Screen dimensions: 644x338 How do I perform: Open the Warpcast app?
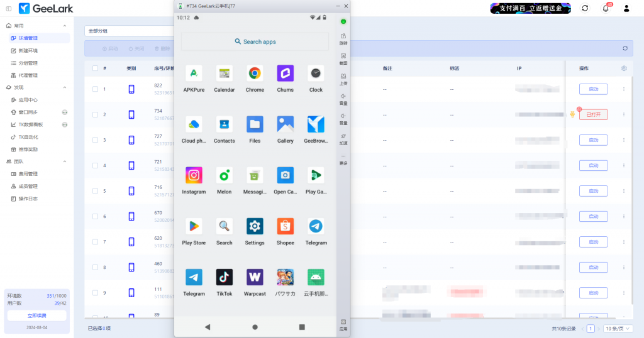point(255,277)
